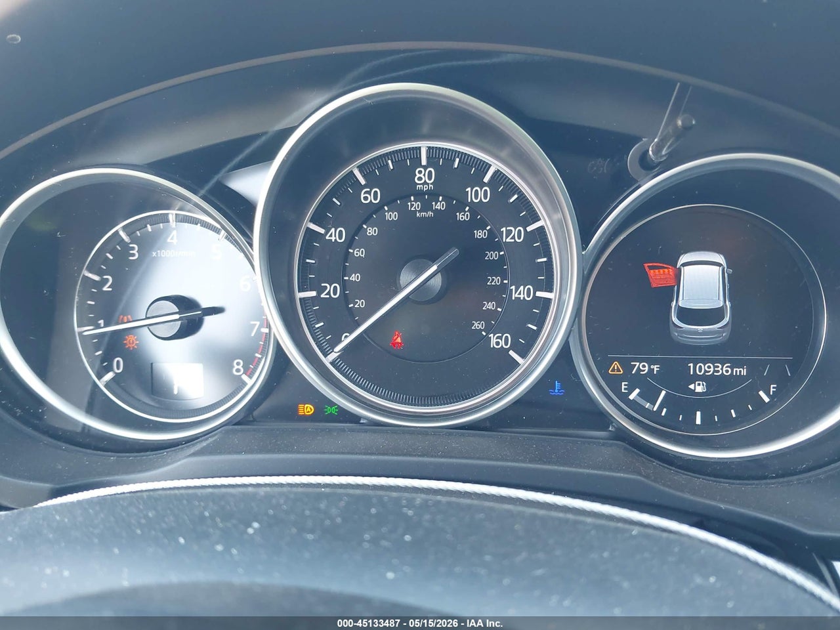Tap the orange engine warning light
840x630 pixels.
tap(131, 341)
